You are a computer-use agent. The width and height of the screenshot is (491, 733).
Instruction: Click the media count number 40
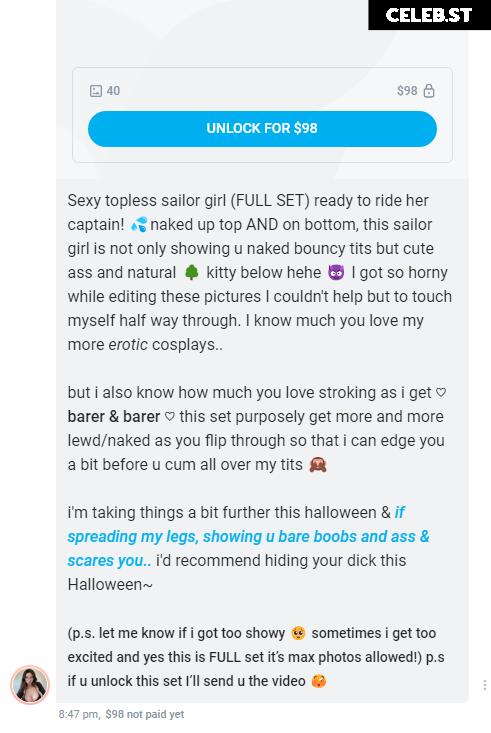[x=113, y=91]
